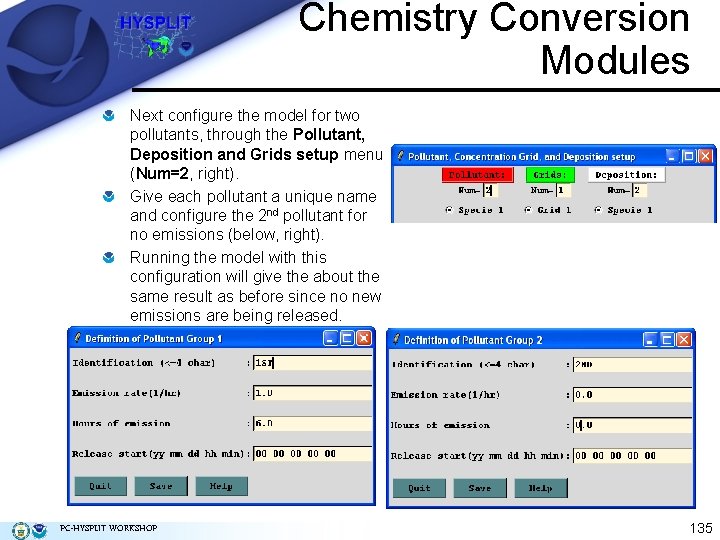Select Specie 1 radio under Pollutant
The width and height of the screenshot is (720, 540).
click(449, 210)
